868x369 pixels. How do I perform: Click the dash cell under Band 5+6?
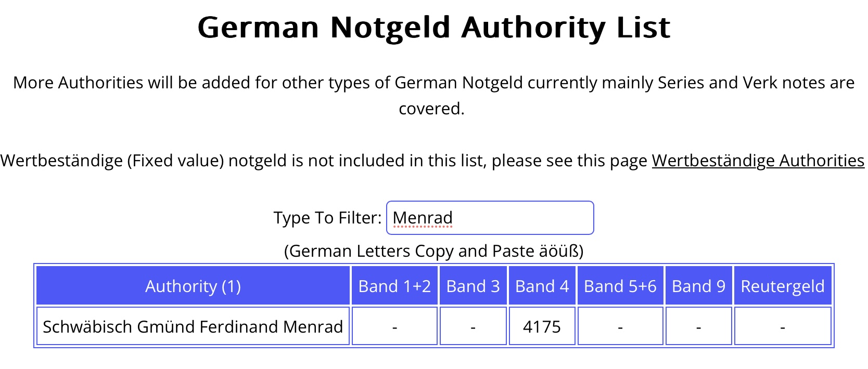[x=620, y=326]
